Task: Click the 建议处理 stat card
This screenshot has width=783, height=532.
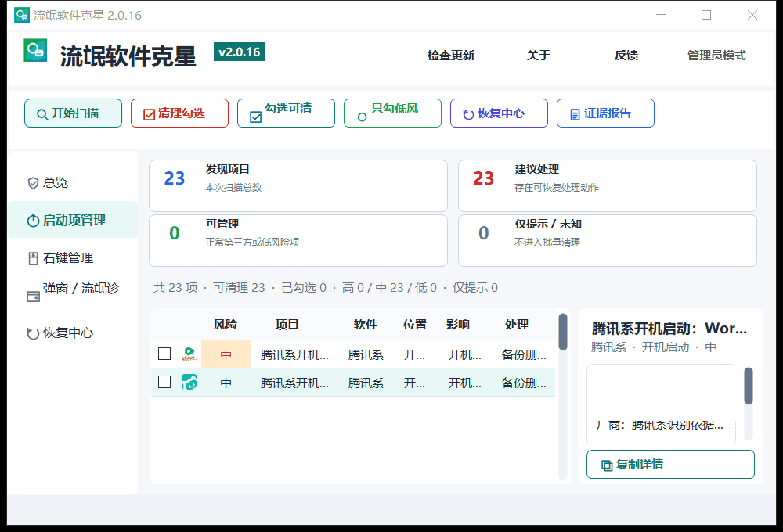Action: [608, 185]
